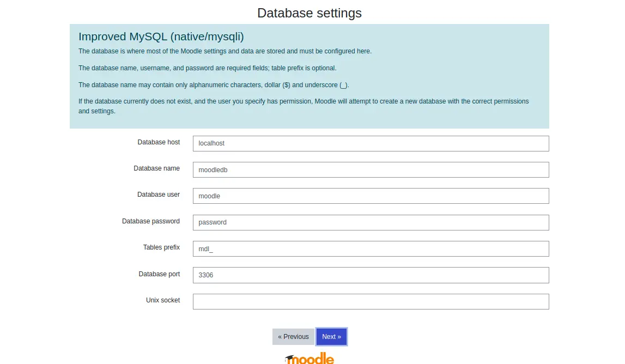
Task: Click the Improved MySQL (native/mysqli) heading
Action: 161,37
